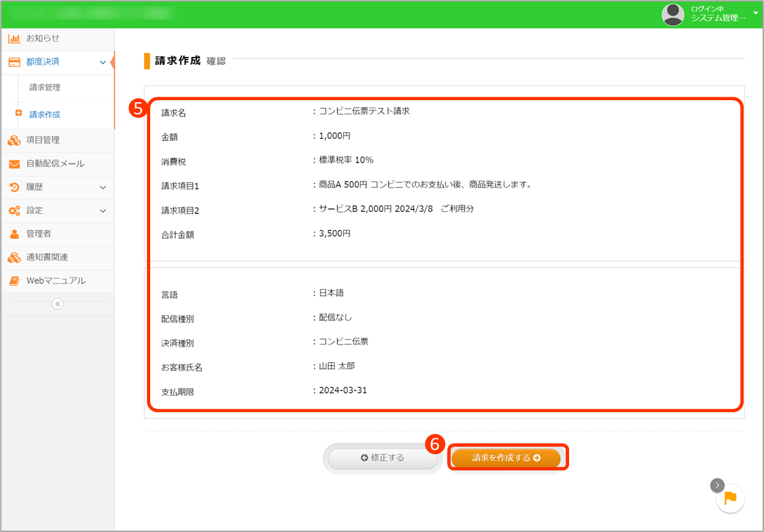The height and width of the screenshot is (532, 764).
Task: Collapse the 都度決済 submenu
Action: pyautogui.click(x=103, y=62)
